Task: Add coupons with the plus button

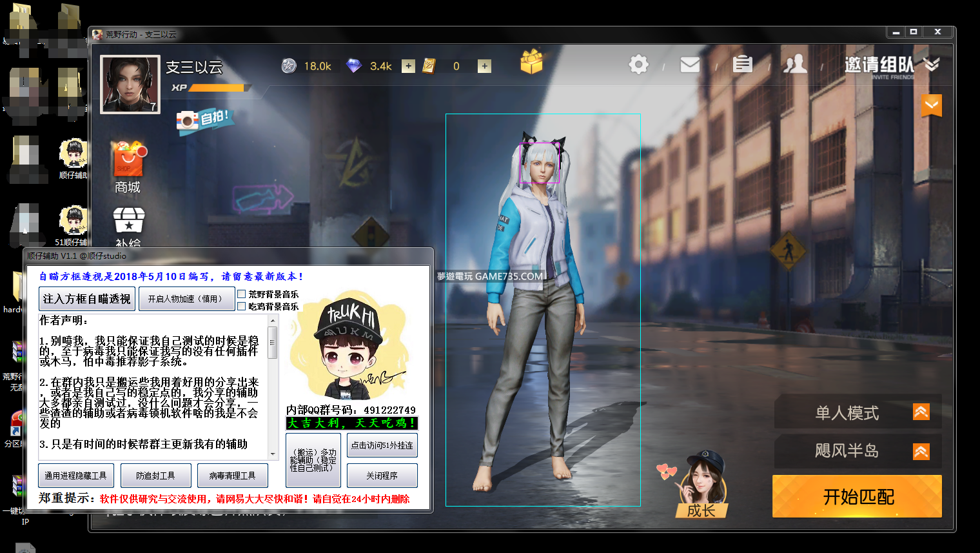Action: pos(484,66)
